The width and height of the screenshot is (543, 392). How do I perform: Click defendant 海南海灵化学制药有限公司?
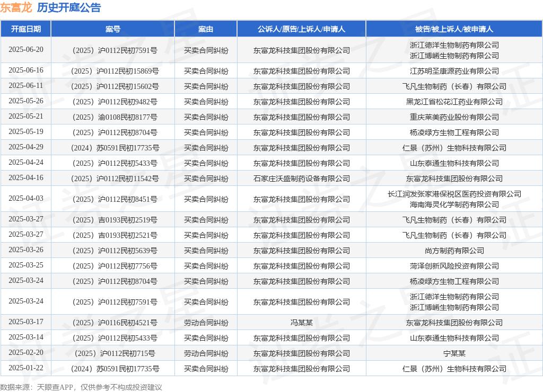click(454, 204)
